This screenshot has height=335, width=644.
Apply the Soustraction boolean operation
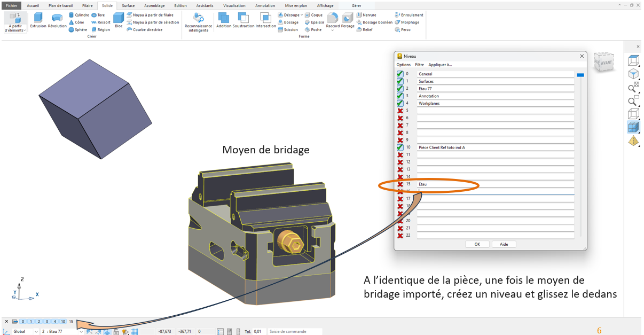(244, 21)
